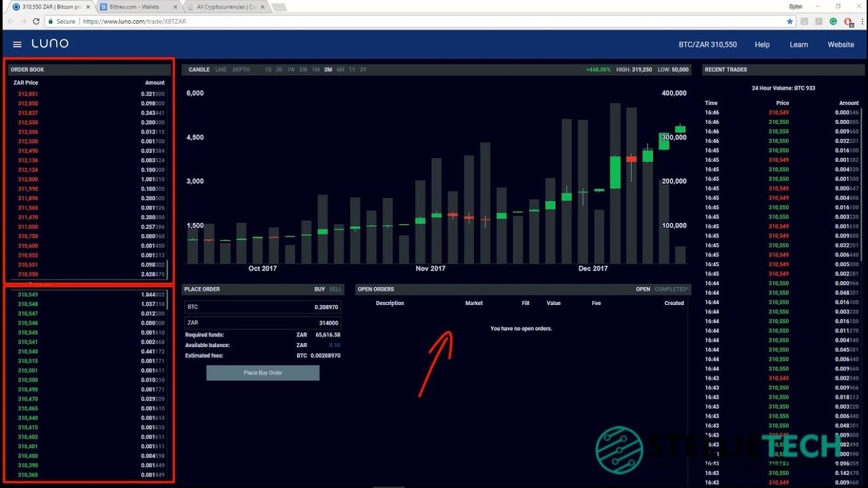The height and width of the screenshot is (488, 868).
Task: Show OPEN orders list
Action: coord(643,289)
